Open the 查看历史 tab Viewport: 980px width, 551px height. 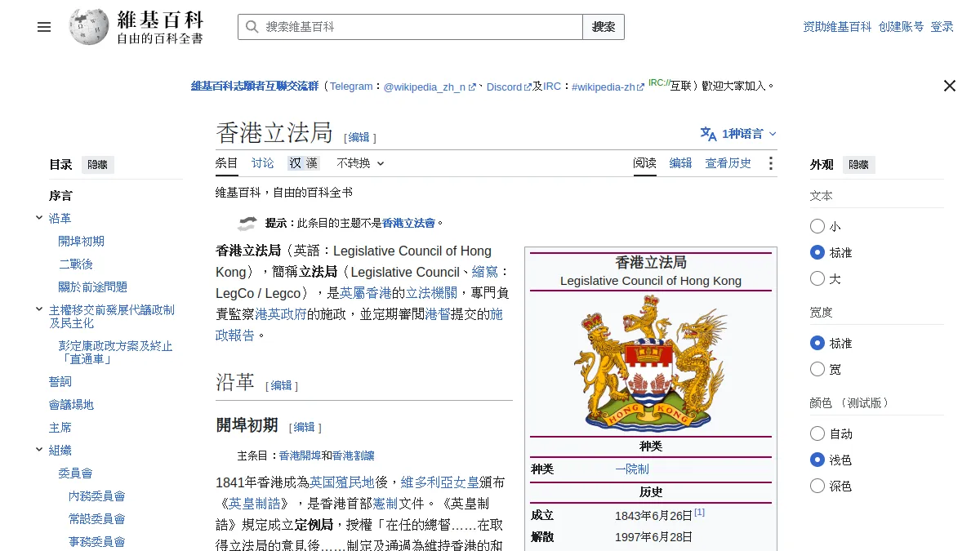point(728,163)
